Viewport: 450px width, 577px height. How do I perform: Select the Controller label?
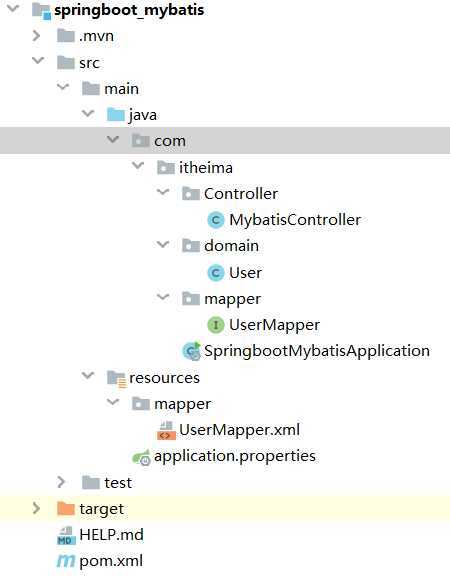point(241,194)
